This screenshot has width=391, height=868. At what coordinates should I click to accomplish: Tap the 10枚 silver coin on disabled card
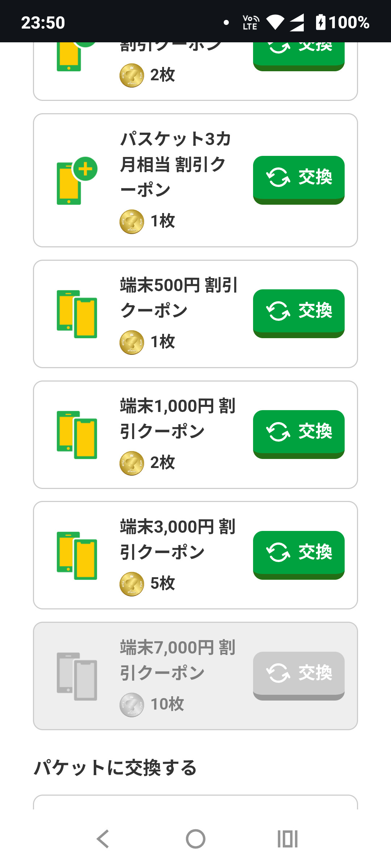click(132, 705)
